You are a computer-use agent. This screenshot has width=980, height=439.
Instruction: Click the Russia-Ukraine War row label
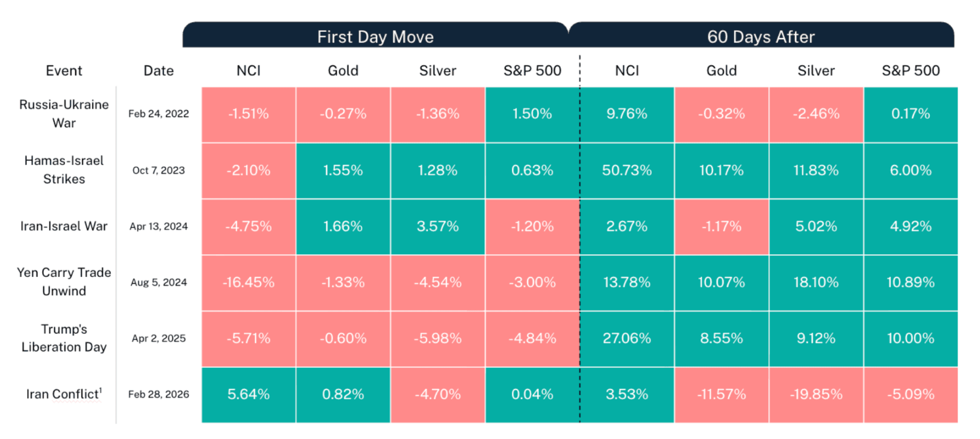click(x=64, y=114)
